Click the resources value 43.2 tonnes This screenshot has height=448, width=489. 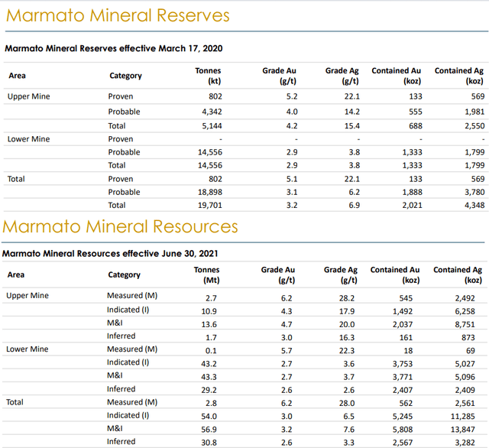209,364
